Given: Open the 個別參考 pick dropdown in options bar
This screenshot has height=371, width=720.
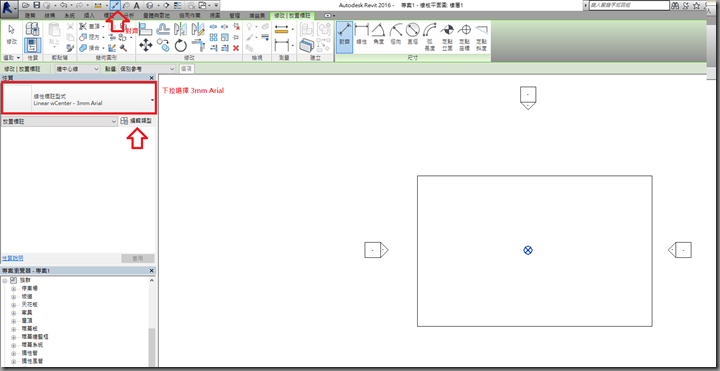Looking at the screenshot, I should coord(147,68).
